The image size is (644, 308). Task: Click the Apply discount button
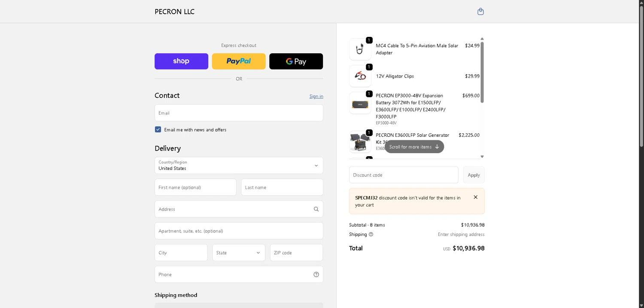point(474,175)
